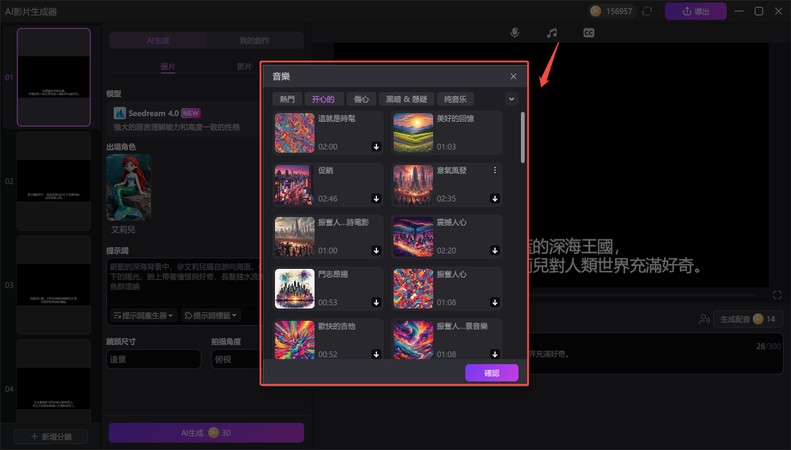Maximize the AI影片生成器 window
Screen dimensions: 791x450
coord(759,11)
